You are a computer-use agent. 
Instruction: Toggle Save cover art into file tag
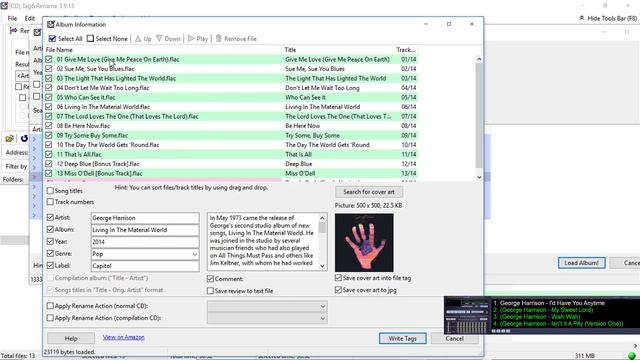pyautogui.click(x=338, y=278)
